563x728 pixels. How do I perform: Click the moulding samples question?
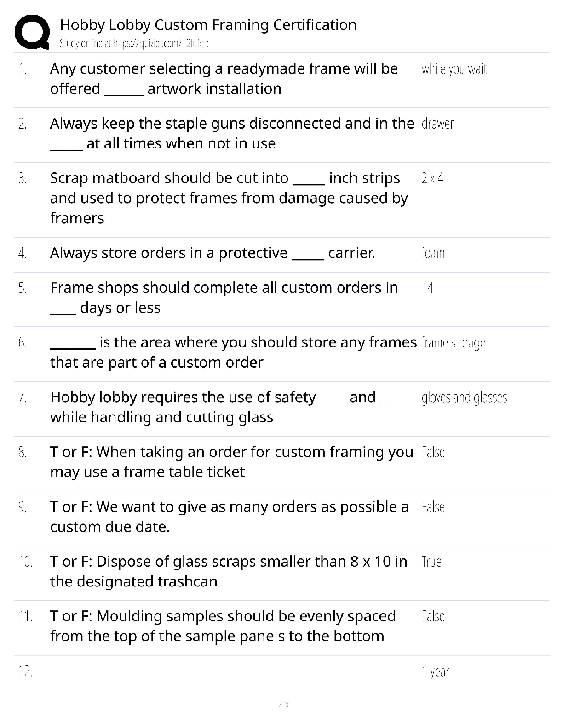click(x=223, y=626)
